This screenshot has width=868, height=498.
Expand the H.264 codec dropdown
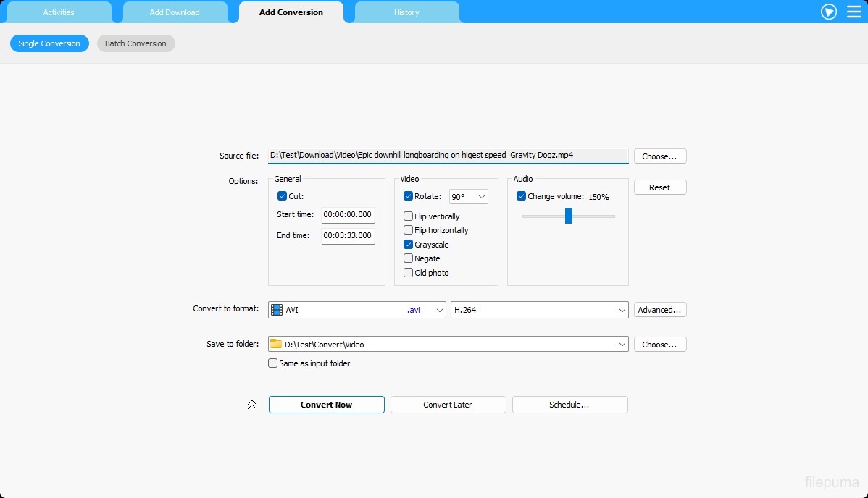pyautogui.click(x=539, y=310)
